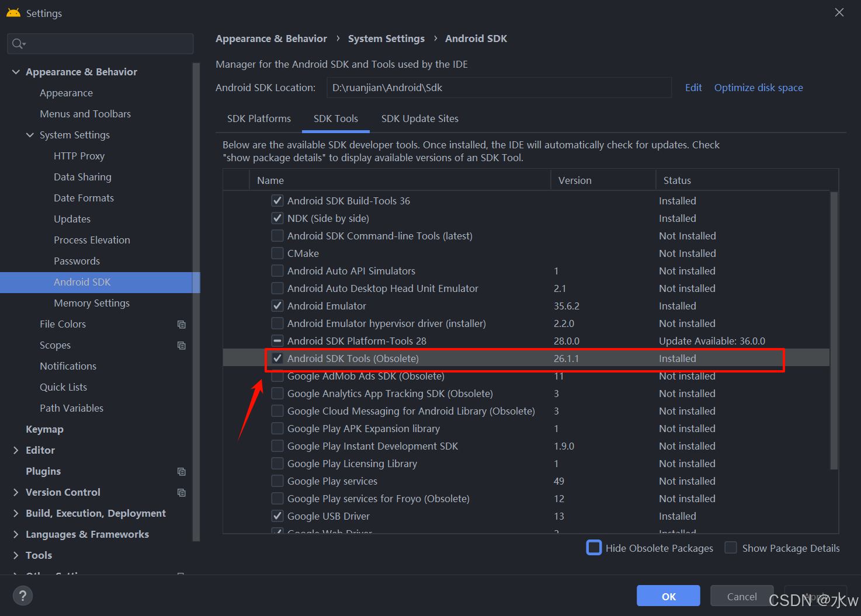Switch to SDK Platforms tab
The height and width of the screenshot is (616, 861).
tap(259, 119)
